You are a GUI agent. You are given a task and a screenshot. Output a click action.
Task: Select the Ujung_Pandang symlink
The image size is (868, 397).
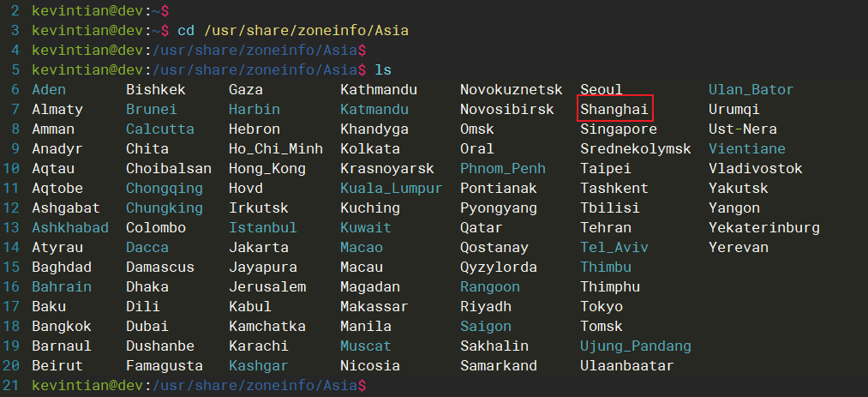point(635,346)
